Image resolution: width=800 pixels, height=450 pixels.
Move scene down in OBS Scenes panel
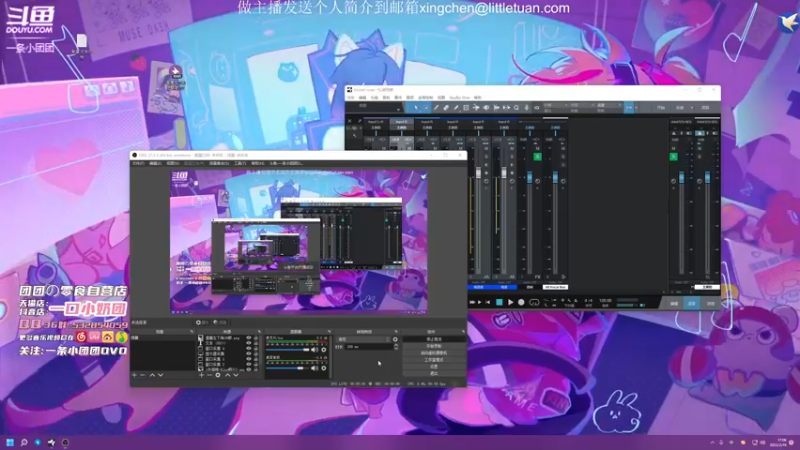pyautogui.click(x=161, y=375)
